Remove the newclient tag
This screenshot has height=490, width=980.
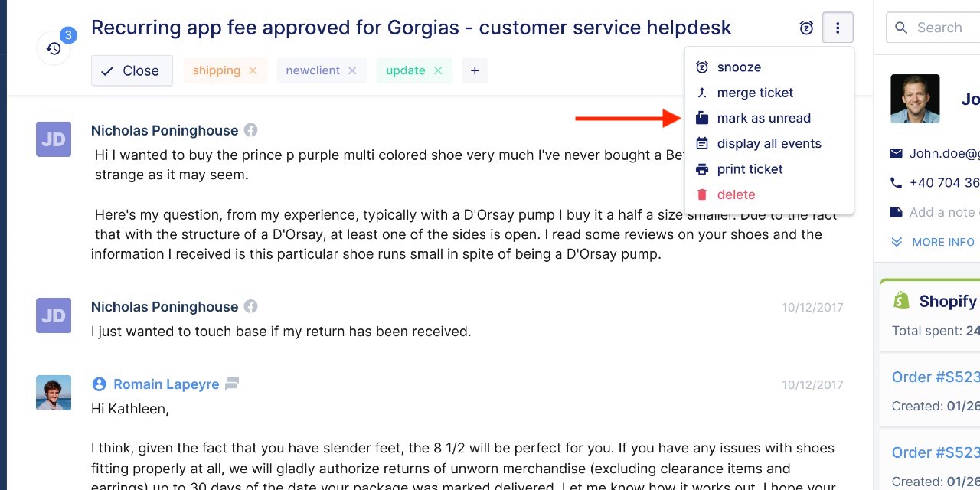(x=352, y=70)
